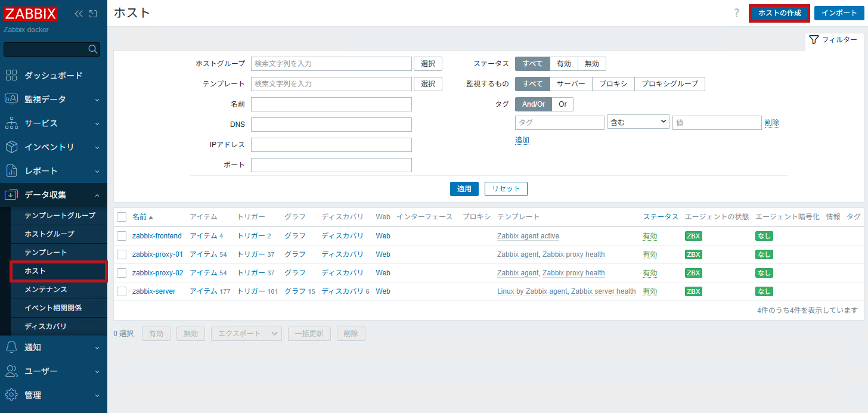Expand the 監視データ menu
This screenshot has width=868, height=413.
pyautogui.click(x=54, y=100)
